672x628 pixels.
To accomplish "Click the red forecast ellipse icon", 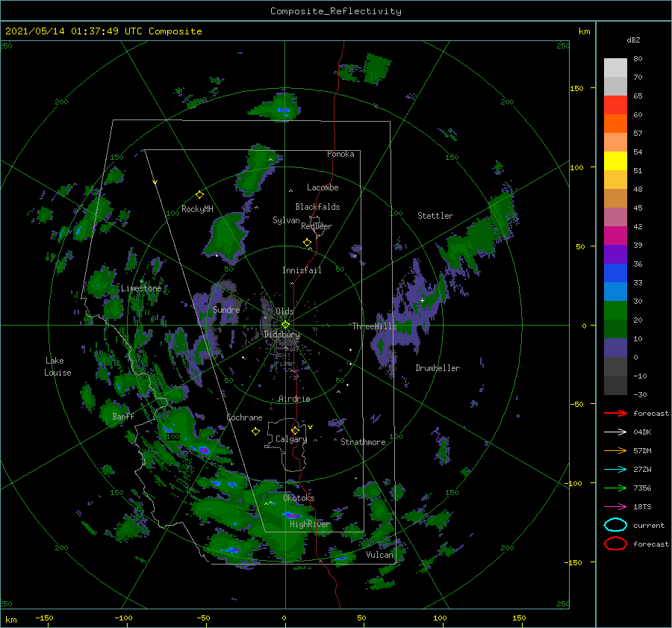I will [x=615, y=544].
